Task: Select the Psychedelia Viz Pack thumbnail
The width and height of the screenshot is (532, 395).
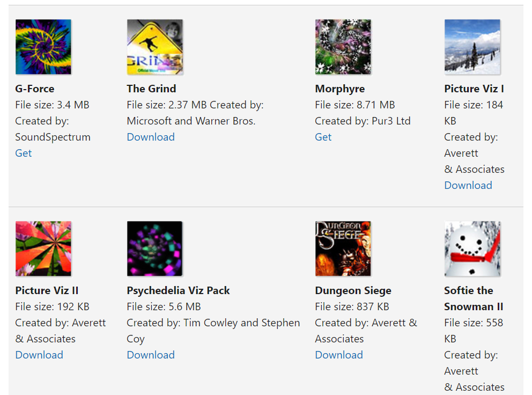Action: 154,248
